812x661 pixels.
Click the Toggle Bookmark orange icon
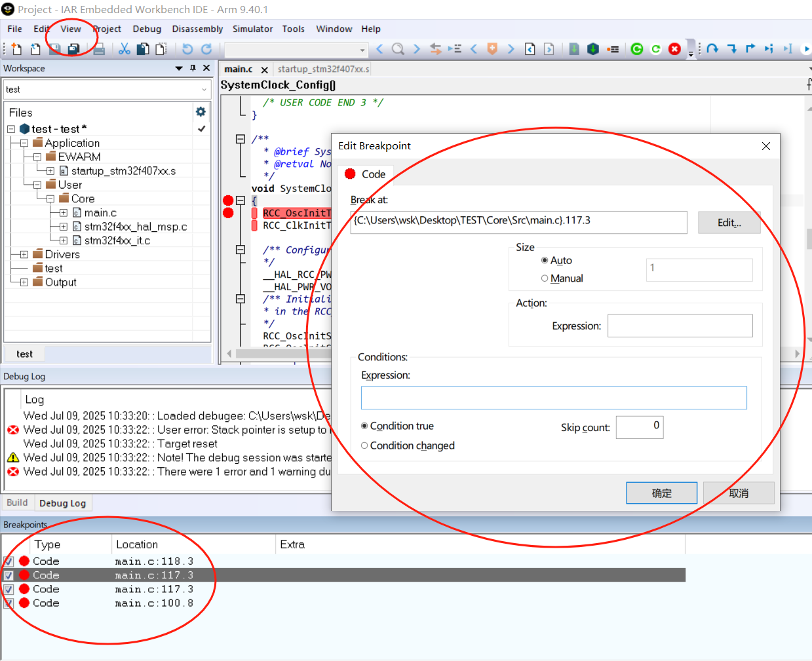492,49
